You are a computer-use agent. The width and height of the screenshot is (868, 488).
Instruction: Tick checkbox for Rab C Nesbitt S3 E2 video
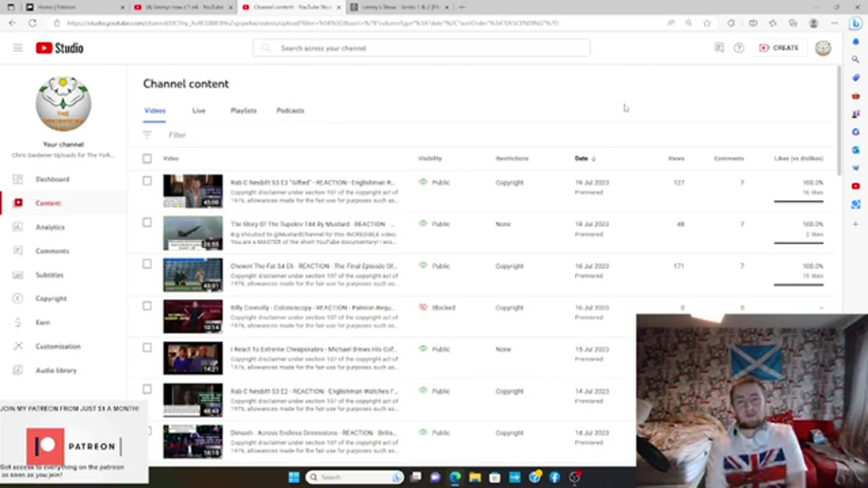[147, 389]
